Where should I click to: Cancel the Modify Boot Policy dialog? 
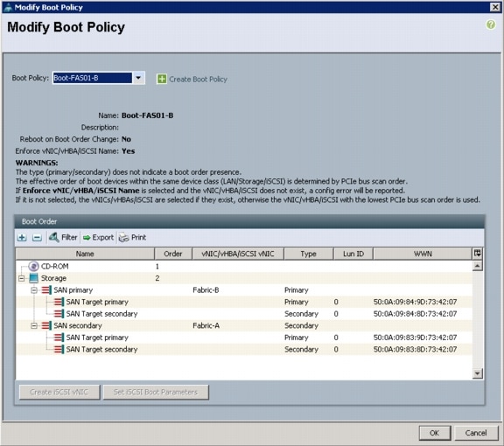click(476, 433)
